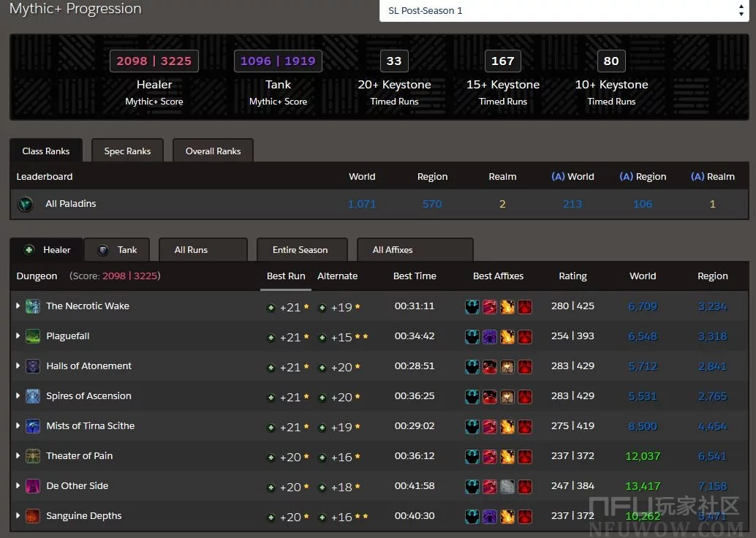Click The Necrotic Wake dungeon icon
Viewport: 756px width, 538px height.
tap(33, 306)
